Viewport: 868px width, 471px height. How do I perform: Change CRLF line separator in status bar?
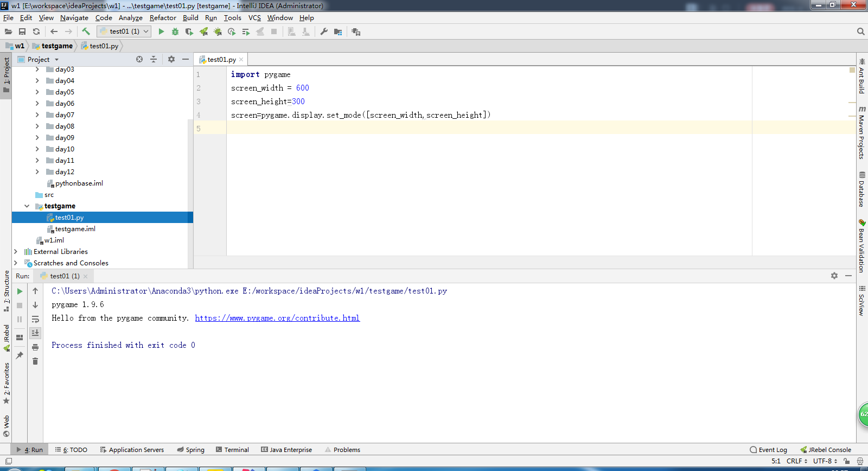(x=797, y=461)
